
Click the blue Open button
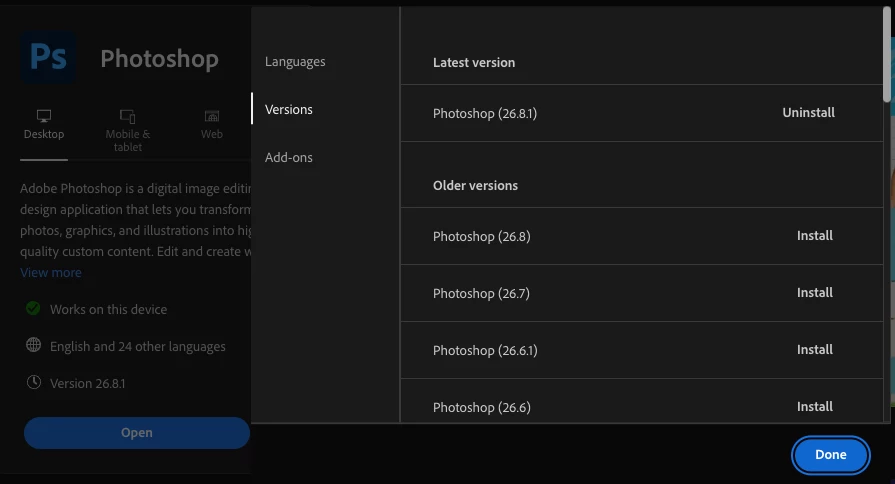pos(136,433)
